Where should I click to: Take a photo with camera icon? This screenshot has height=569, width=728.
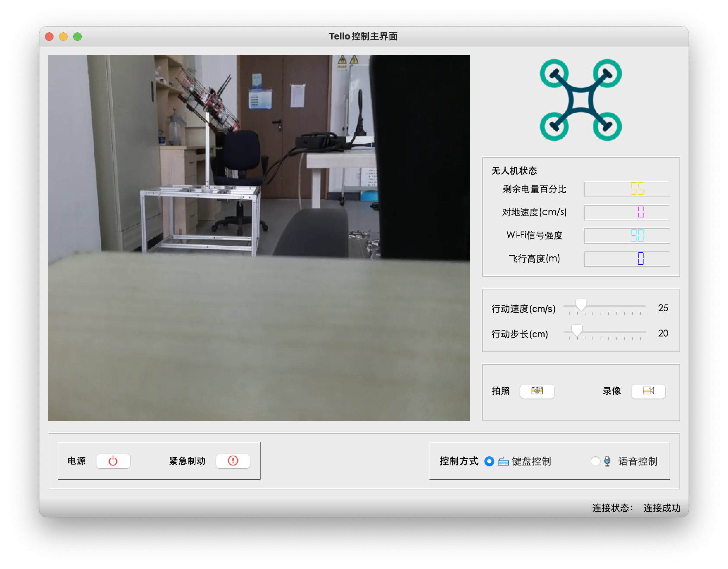(537, 391)
